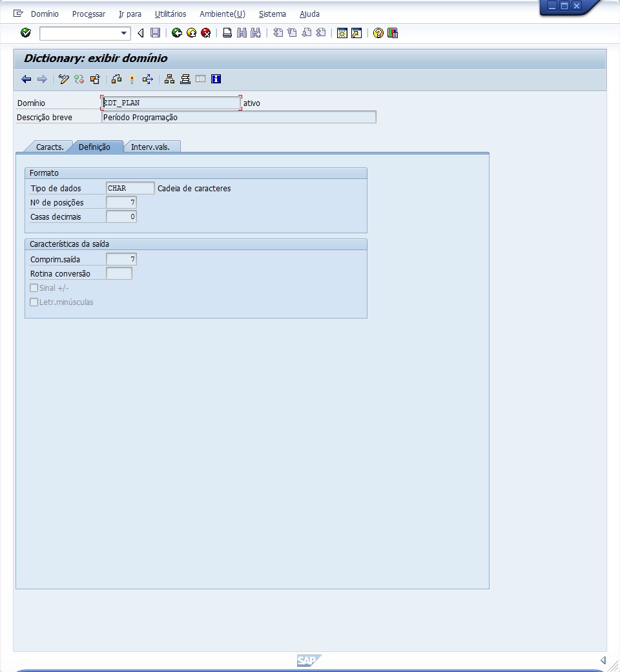Switch to the Interv.vals. tab
Screen dimensions: 620x672
pos(150,147)
